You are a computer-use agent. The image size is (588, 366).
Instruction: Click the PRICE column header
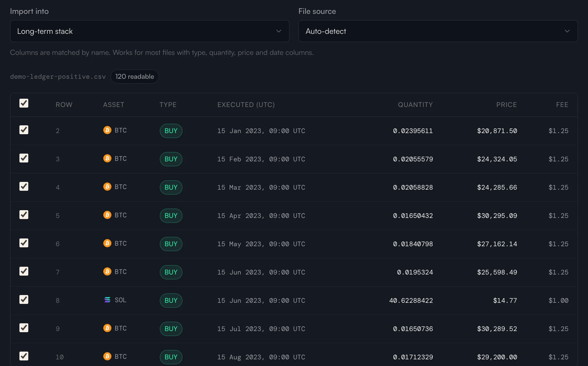(506, 105)
